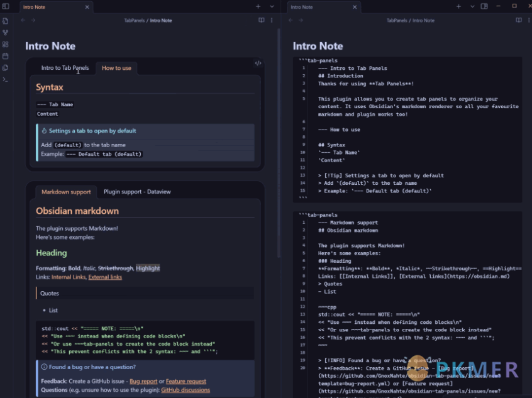Edit first tab-panels code block

click(x=258, y=63)
